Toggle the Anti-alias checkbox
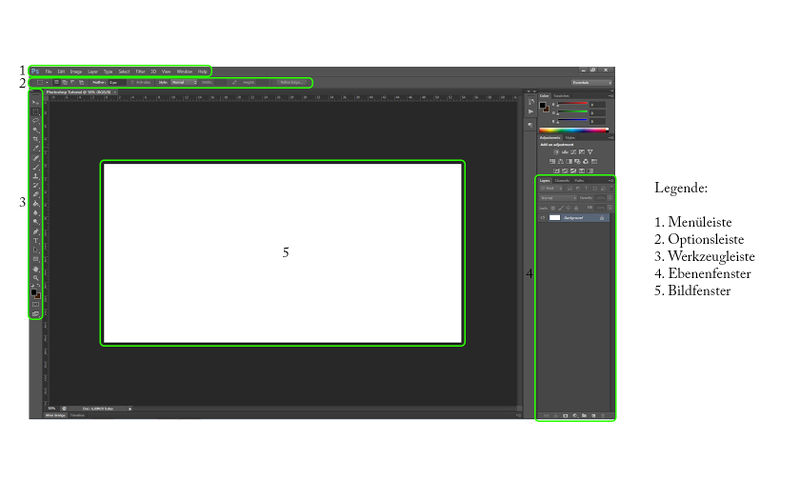800x500 pixels. [x=133, y=82]
